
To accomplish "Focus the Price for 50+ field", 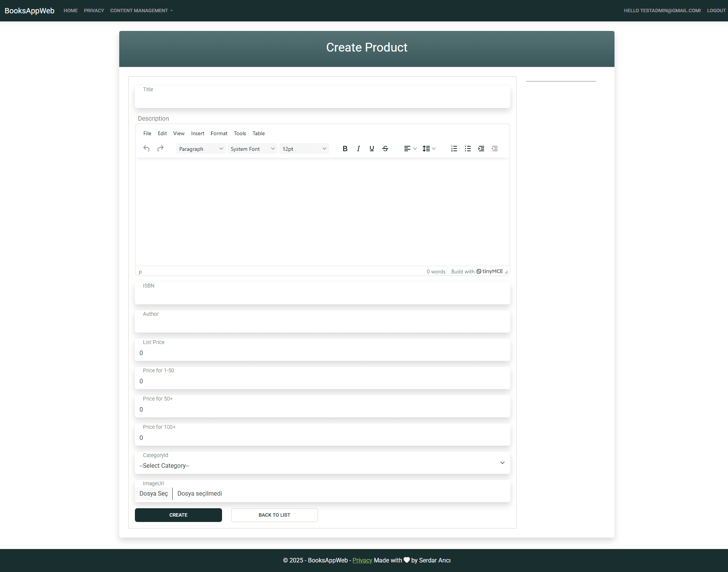I will point(323,406).
